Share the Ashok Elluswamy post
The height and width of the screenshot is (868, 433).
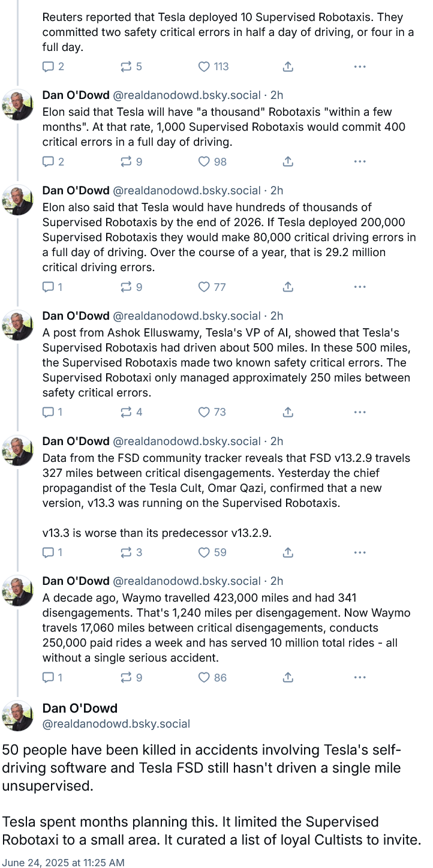coord(288,413)
